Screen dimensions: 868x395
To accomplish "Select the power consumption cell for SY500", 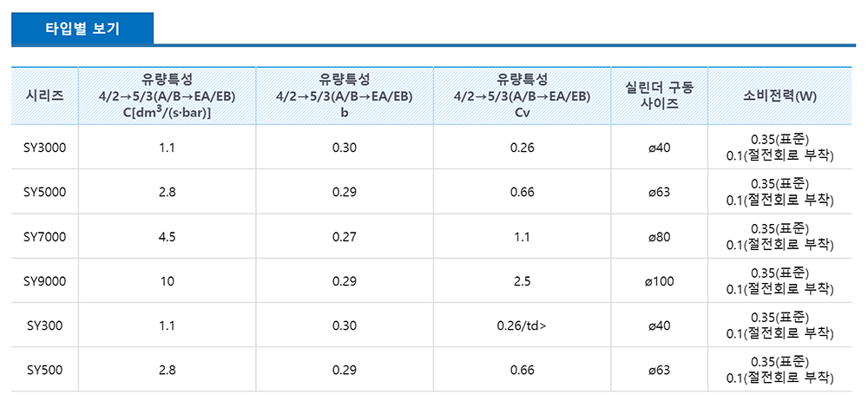I will click(782, 370).
